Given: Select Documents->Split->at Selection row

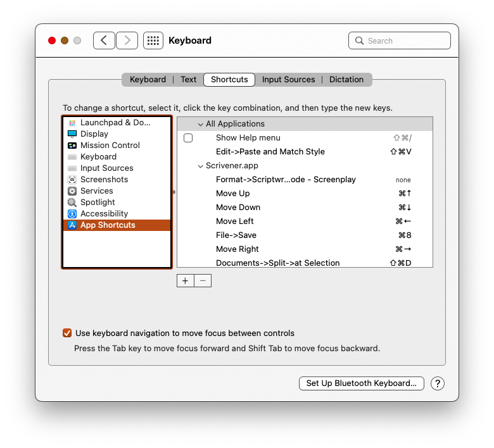Looking at the screenshot, I should click(305, 262).
